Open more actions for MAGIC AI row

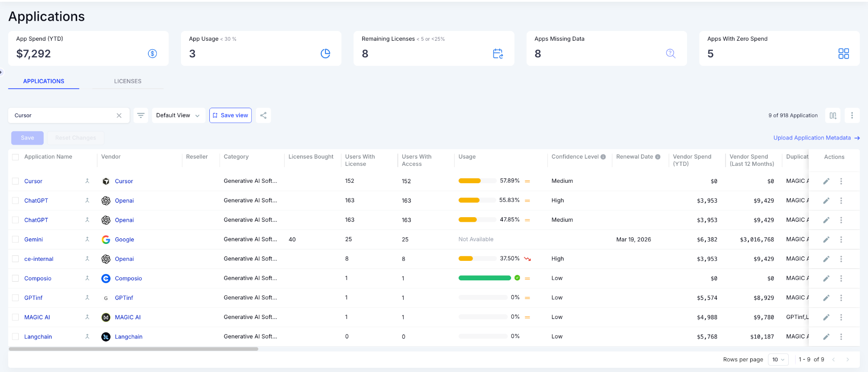pyautogui.click(x=841, y=317)
